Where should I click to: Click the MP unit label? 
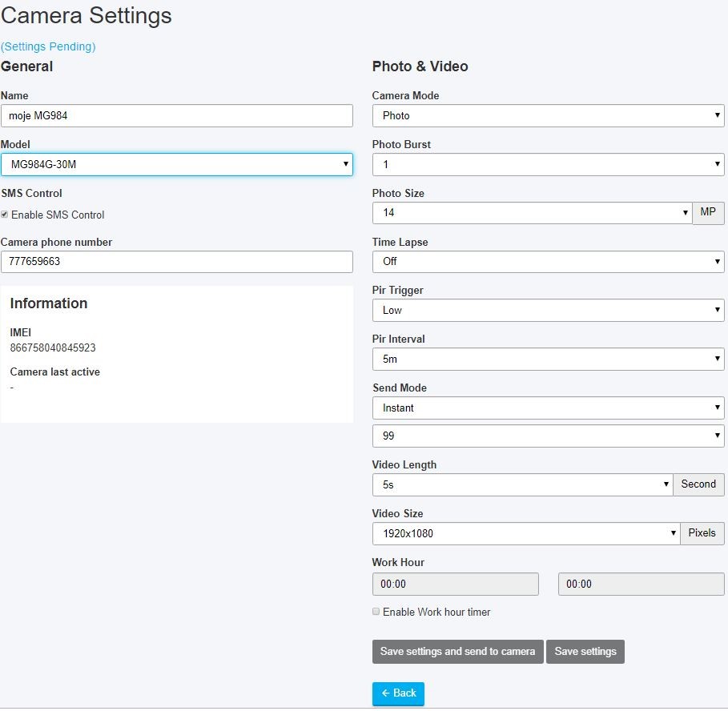pyautogui.click(x=708, y=212)
